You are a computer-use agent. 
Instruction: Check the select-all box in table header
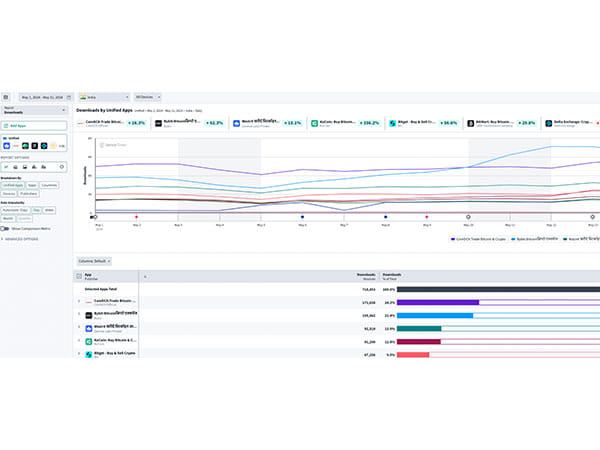coord(78,274)
